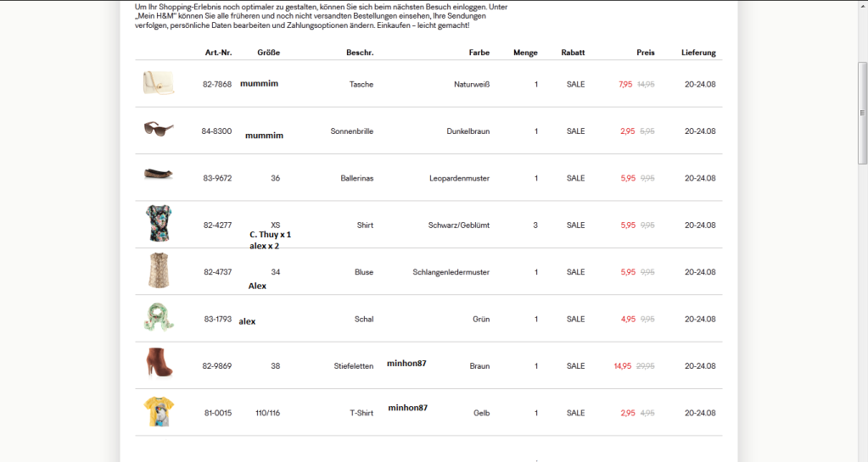Click the Stiefeletten item description
This screenshot has width=868, height=462.
pos(354,366)
